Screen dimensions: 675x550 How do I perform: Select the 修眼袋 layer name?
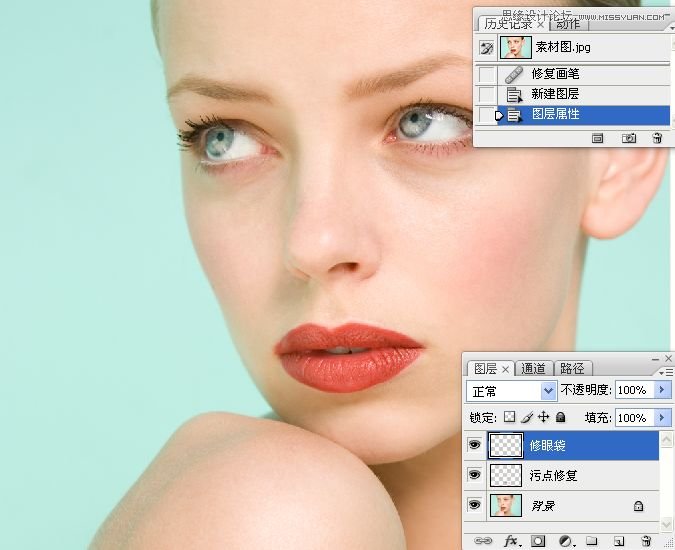[x=547, y=445]
